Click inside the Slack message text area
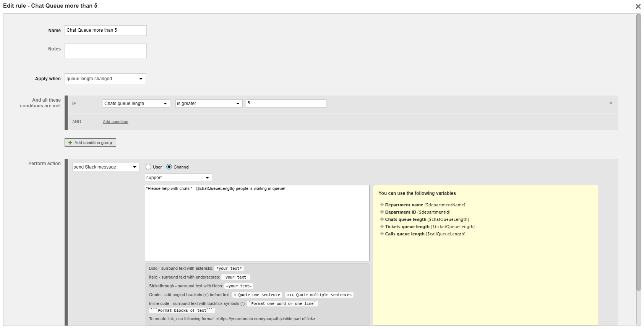 click(257, 223)
